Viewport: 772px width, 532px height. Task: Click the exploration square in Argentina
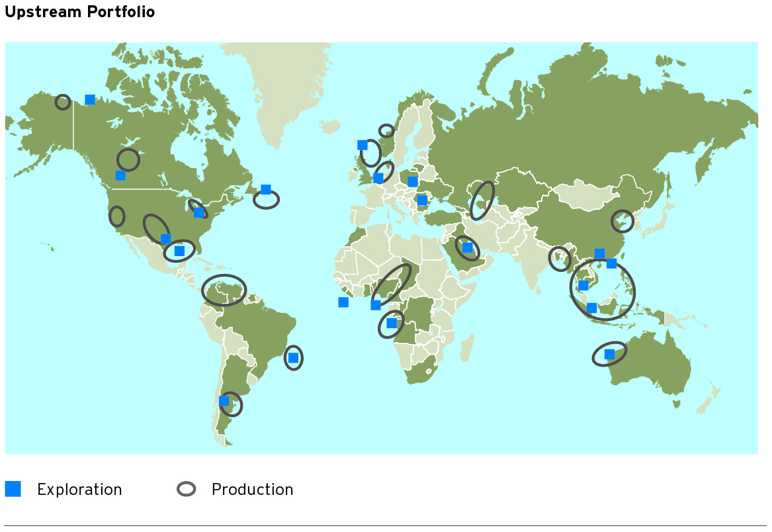(x=224, y=401)
